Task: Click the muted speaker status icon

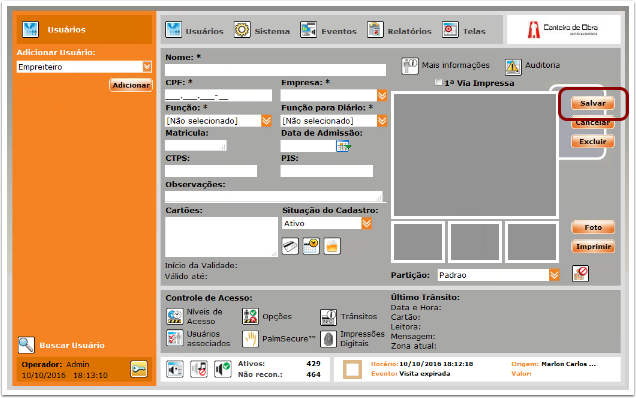Action: (x=199, y=369)
